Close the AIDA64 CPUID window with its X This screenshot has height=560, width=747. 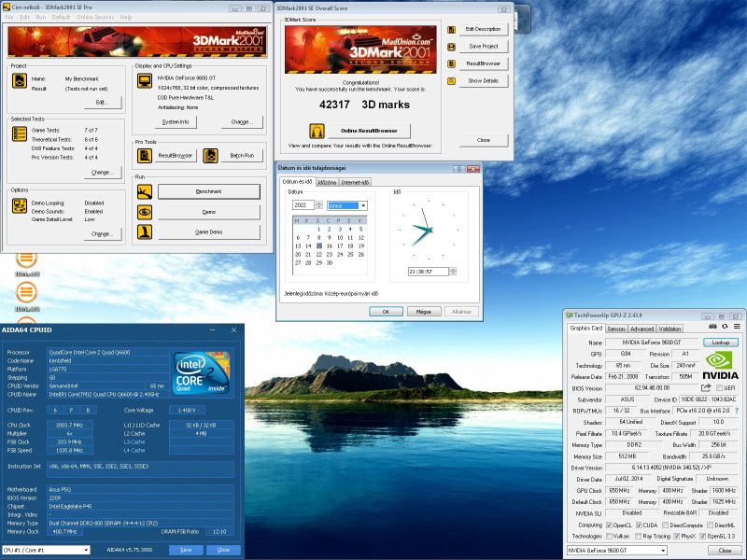(234, 330)
